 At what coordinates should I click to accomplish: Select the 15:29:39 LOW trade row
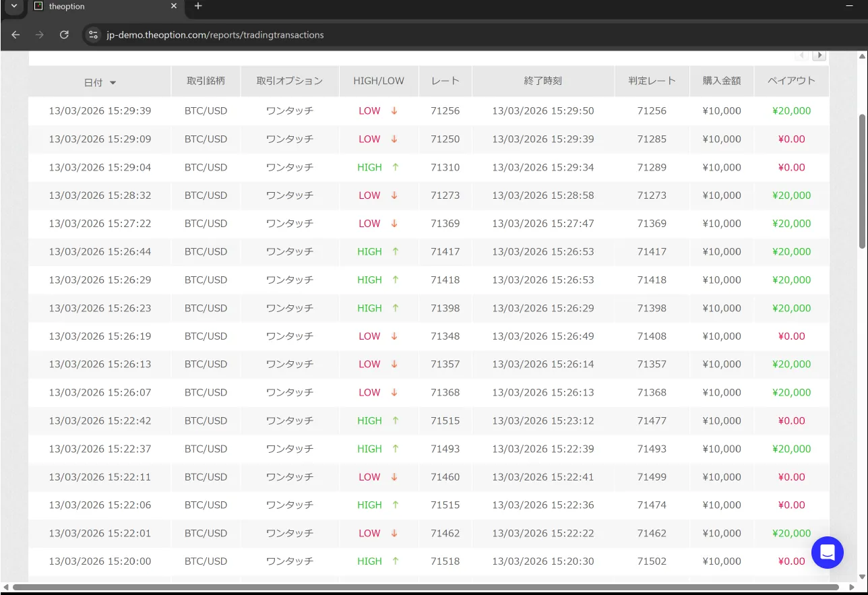pyautogui.click(x=100, y=111)
